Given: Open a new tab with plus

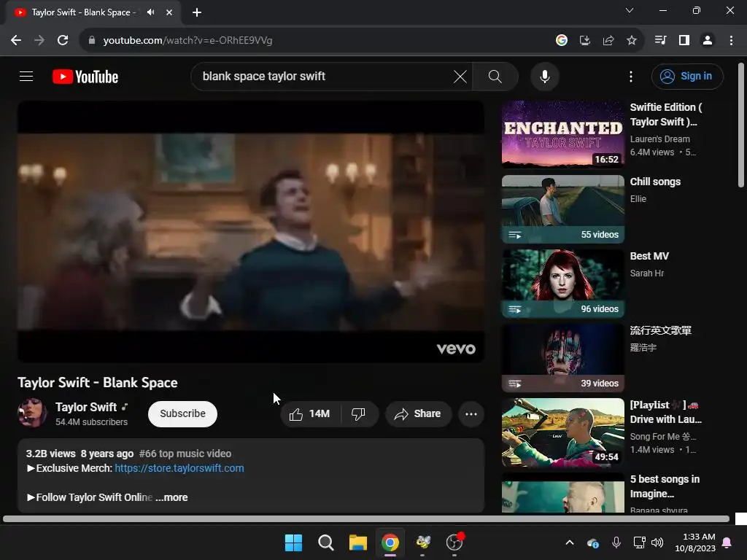Looking at the screenshot, I should click(x=197, y=12).
